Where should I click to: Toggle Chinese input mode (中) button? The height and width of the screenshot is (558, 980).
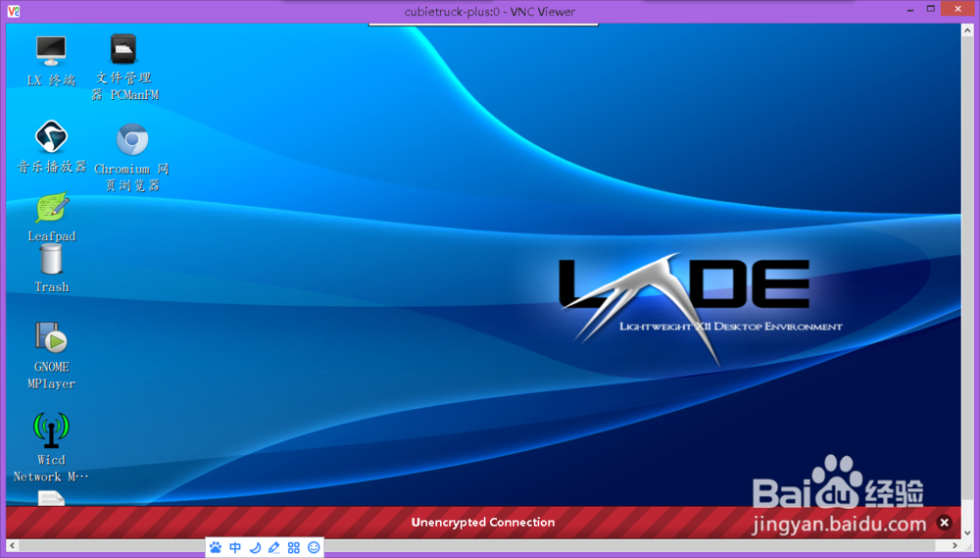pos(235,548)
